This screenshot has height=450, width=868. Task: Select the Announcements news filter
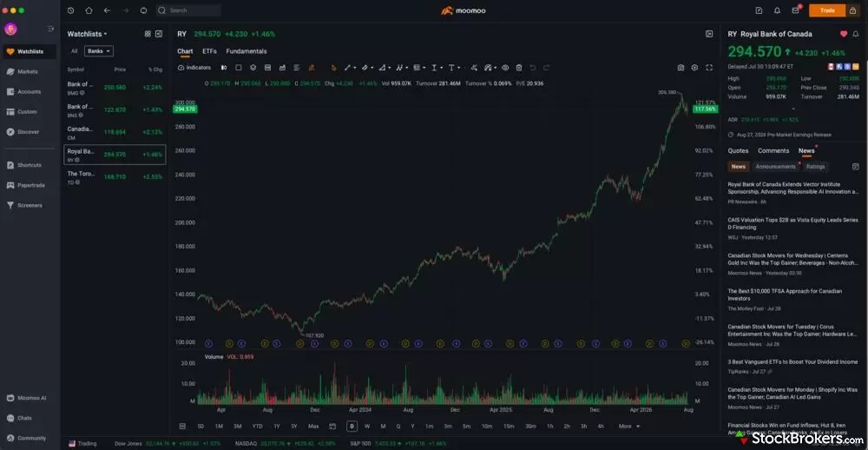[x=775, y=166]
